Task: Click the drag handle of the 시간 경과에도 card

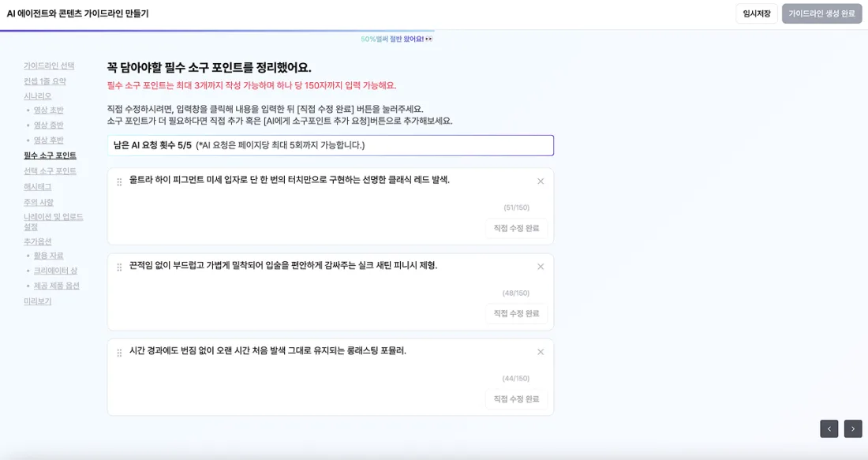Action: click(x=119, y=353)
